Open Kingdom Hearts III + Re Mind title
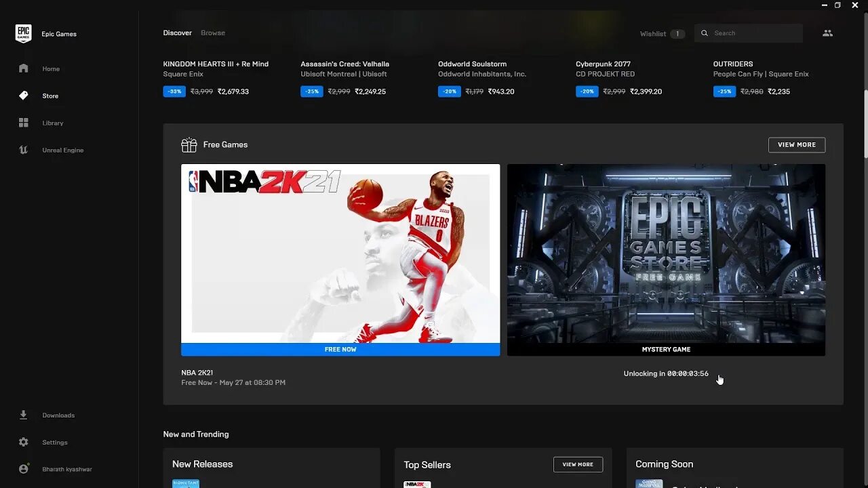The height and width of the screenshot is (488, 868). click(x=216, y=64)
